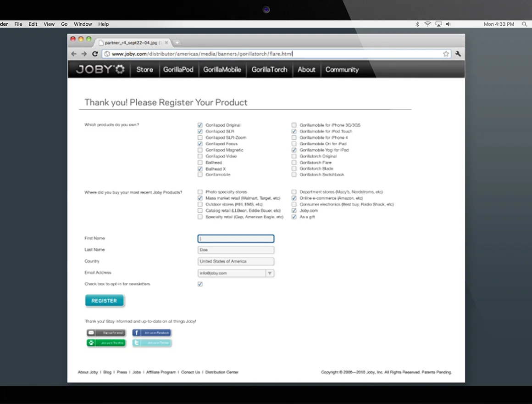Toggle the newsletter opt-in checkbox
Viewport: 532px width, 404px height.
click(x=200, y=284)
